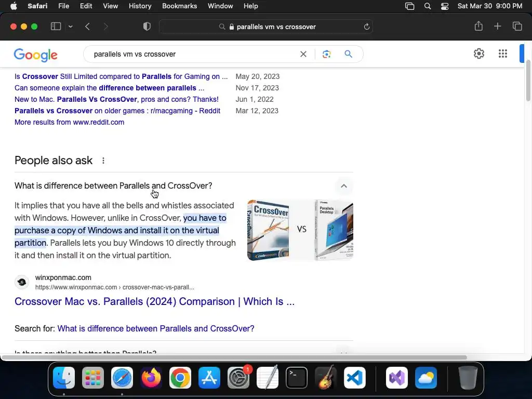Open the 'Is Crossover Still Limited' Reddit link
Image resolution: width=532 pixels, height=399 pixels.
click(x=121, y=76)
